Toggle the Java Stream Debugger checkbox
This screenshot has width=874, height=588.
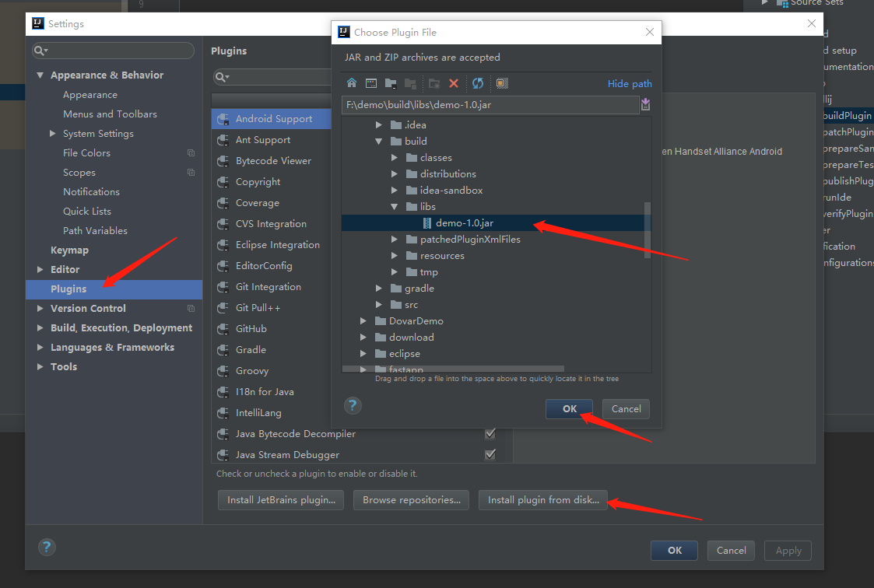(490, 454)
